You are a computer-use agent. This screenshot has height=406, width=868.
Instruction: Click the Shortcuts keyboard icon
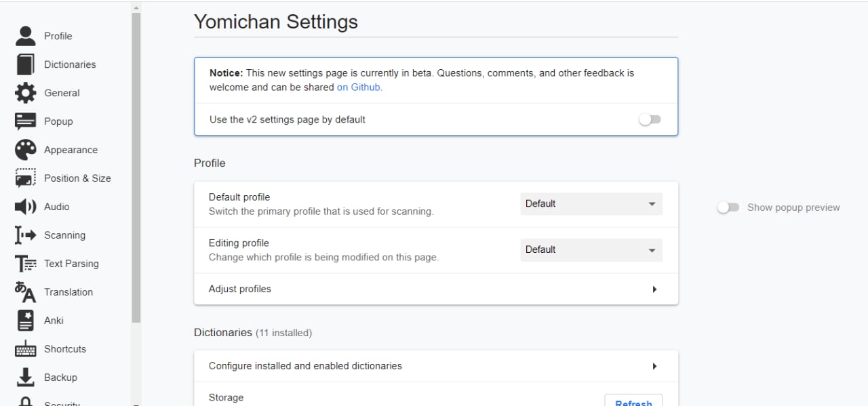coord(26,349)
